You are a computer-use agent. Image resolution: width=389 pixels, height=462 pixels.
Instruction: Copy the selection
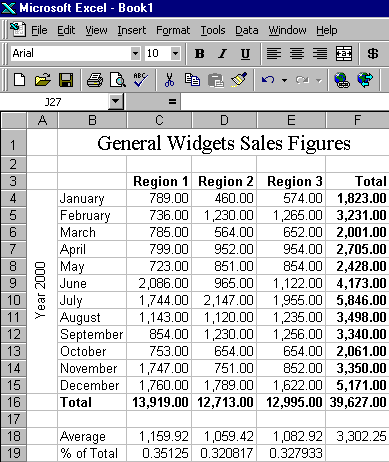[192, 80]
